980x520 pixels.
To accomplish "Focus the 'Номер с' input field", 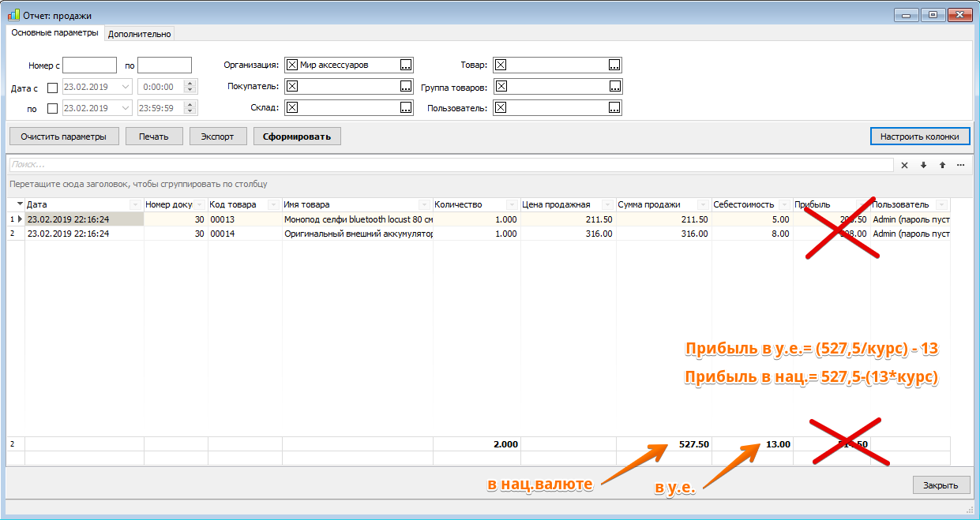I will [89, 65].
